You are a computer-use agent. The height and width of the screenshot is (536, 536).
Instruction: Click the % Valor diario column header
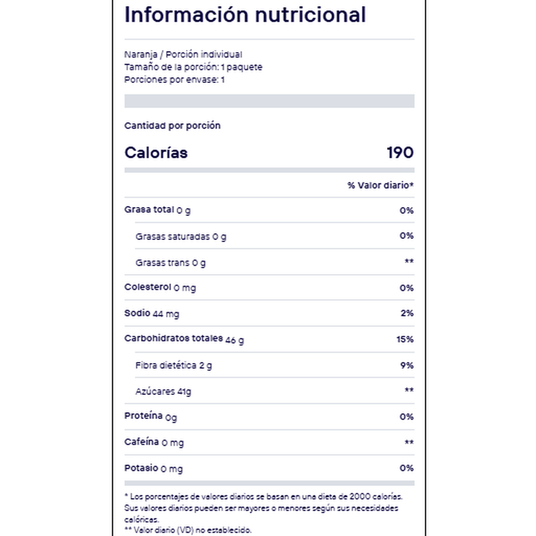pyautogui.click(x=380, y=185)
